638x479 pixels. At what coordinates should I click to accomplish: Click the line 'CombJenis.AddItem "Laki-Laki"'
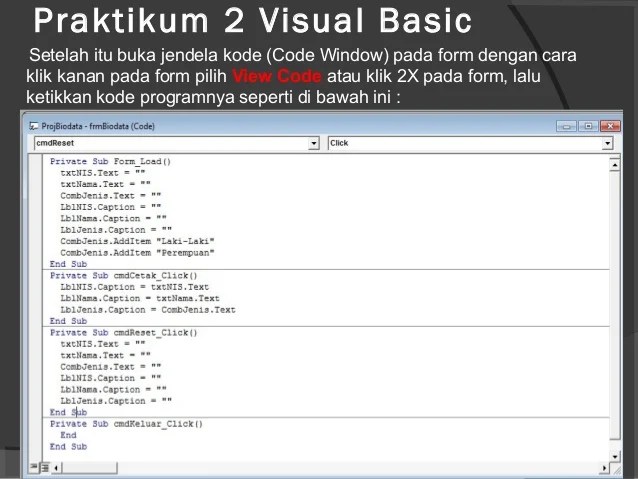pos(137,241)
